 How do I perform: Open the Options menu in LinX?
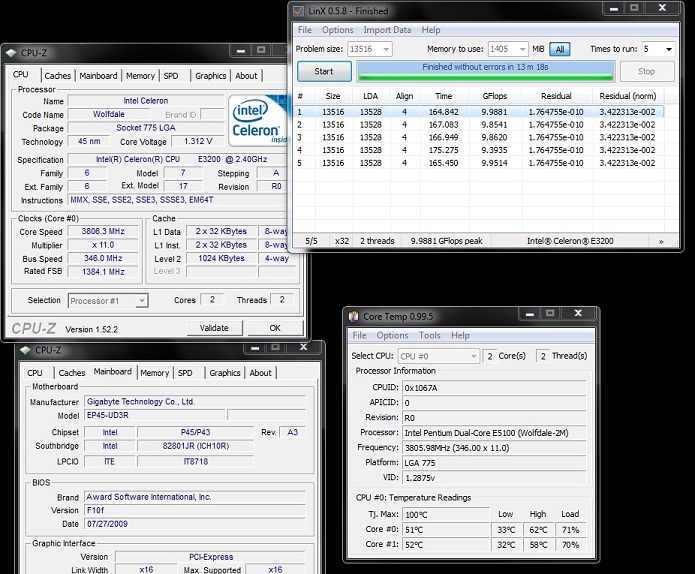click(338, 30)
